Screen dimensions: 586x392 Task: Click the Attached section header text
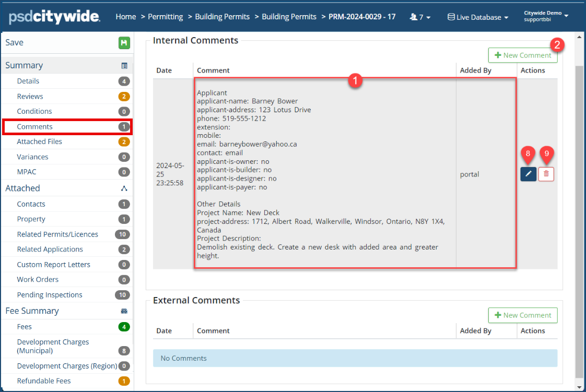click(x=22, y=188)
